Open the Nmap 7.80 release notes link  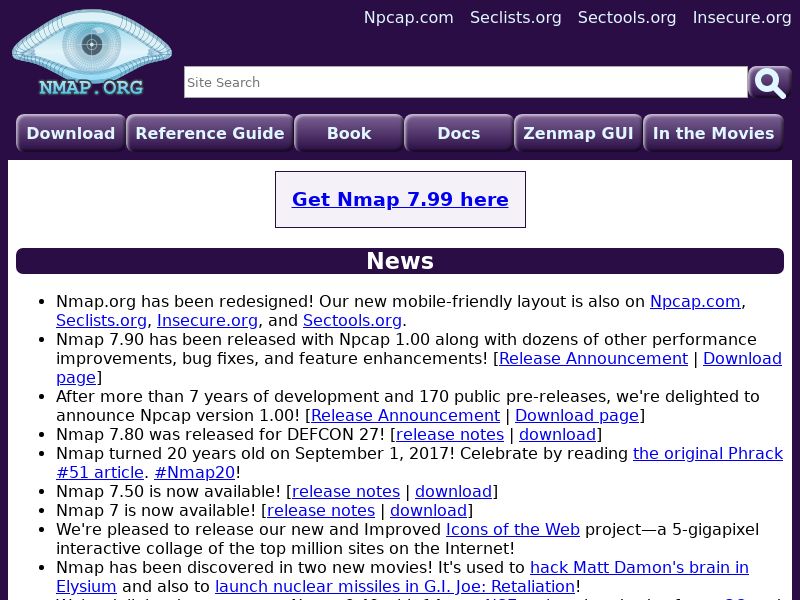[449, 434]
